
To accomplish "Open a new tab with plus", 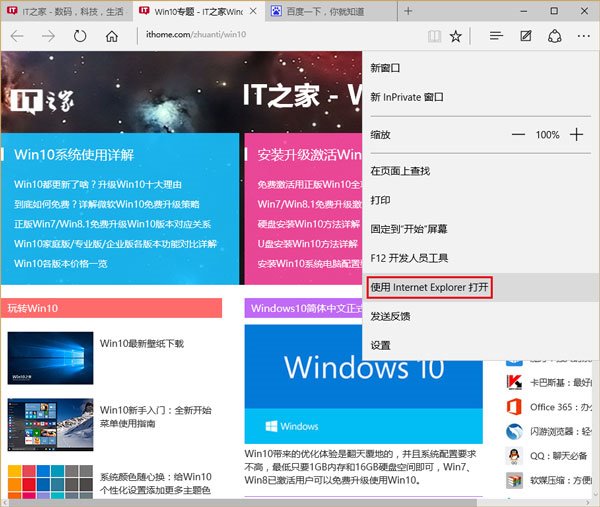I will click(x=407, y=11).
